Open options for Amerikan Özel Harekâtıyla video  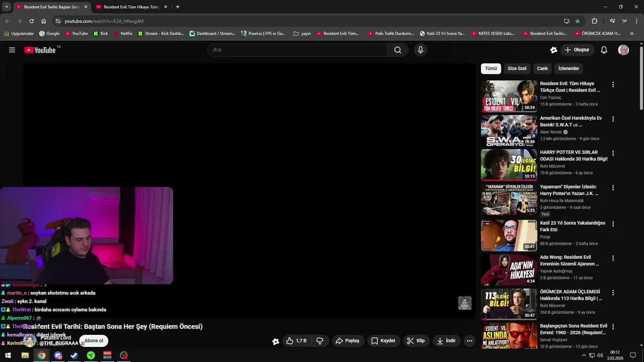[x=613, y=119]
